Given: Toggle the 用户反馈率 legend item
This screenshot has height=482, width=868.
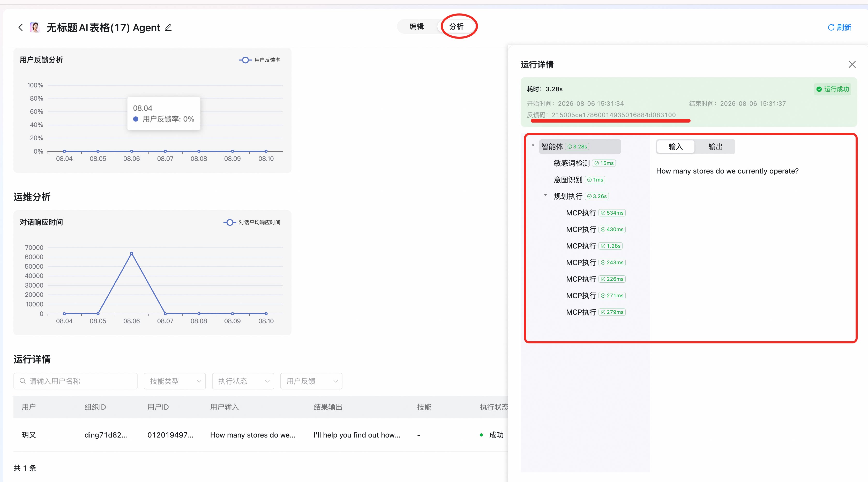Looking at the screenshot, I should 259,60.
